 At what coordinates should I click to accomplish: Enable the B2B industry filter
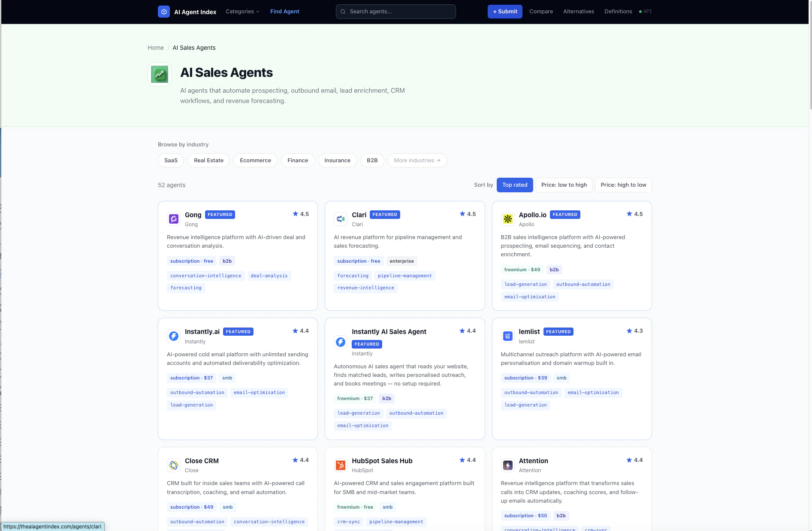(371, 160)
